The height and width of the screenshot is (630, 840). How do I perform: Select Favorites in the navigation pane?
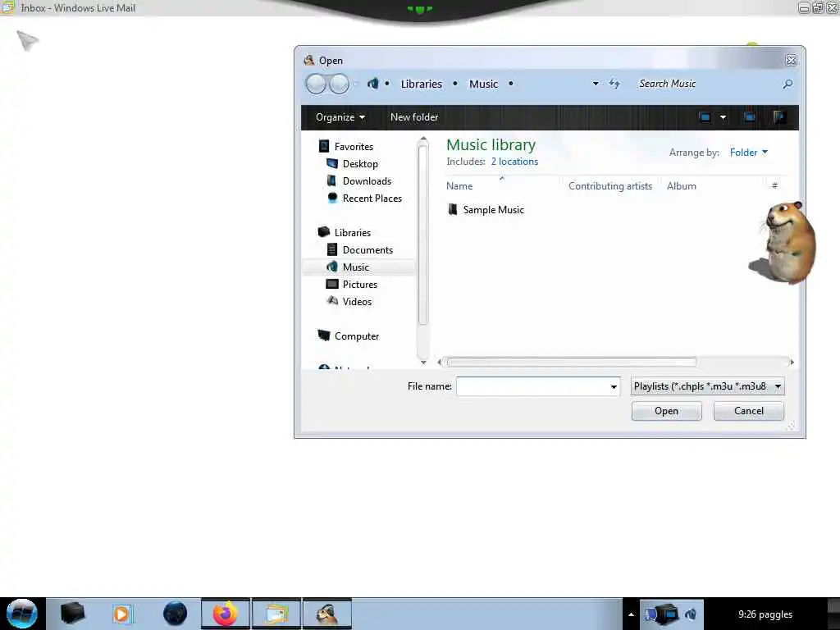pos(354,146)
